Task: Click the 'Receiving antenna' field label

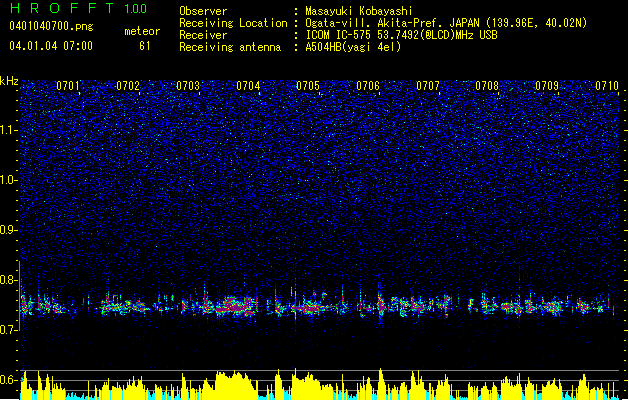Action: (230, 47)
